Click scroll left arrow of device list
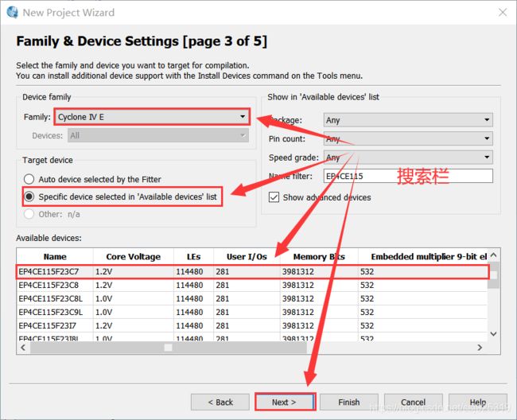Viewport: 517px width, 420px height. [x=23, y=348]
